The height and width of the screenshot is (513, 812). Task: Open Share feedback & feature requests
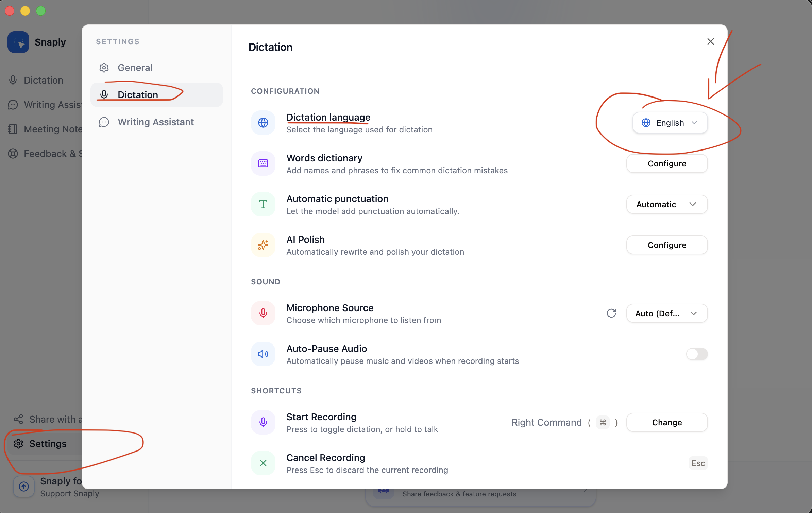(459, 494)
